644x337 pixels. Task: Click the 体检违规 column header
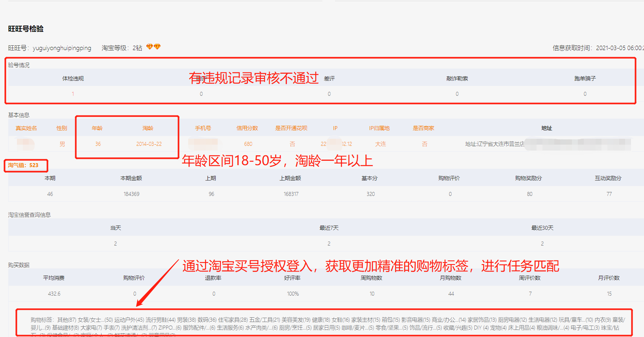pyautogui.click(x=73, y=78)
